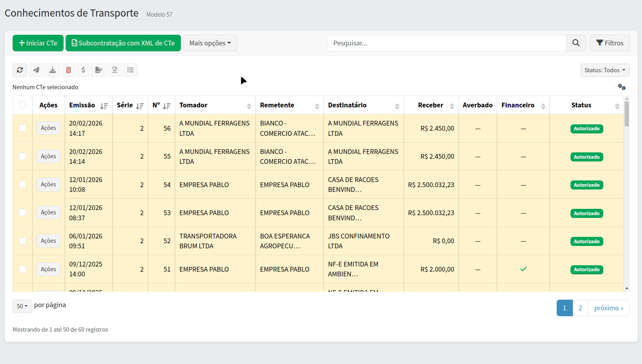Select the checkbox for CTe number 52

(23, 241)
